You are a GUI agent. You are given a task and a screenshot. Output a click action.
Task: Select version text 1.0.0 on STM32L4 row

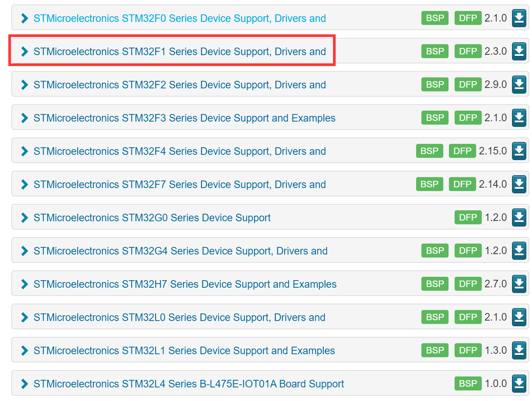pyautogui.click(x=496, y=384)
